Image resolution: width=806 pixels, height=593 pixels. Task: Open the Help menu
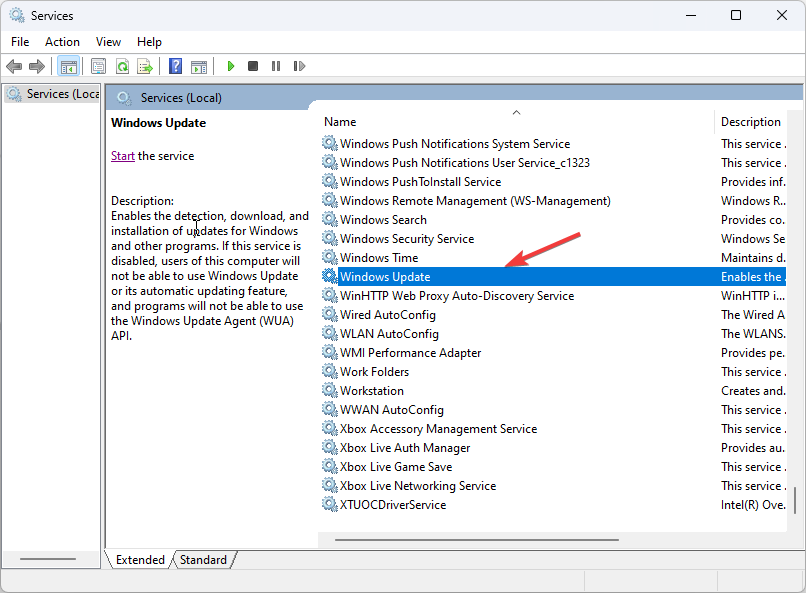point(149,42)
